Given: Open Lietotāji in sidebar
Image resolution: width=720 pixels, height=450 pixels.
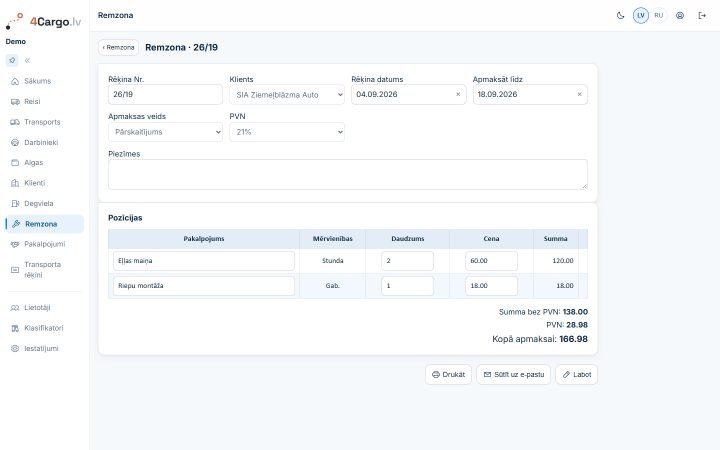Looking at the screenshot, I should pyautogui.click(x=45, y=308).
